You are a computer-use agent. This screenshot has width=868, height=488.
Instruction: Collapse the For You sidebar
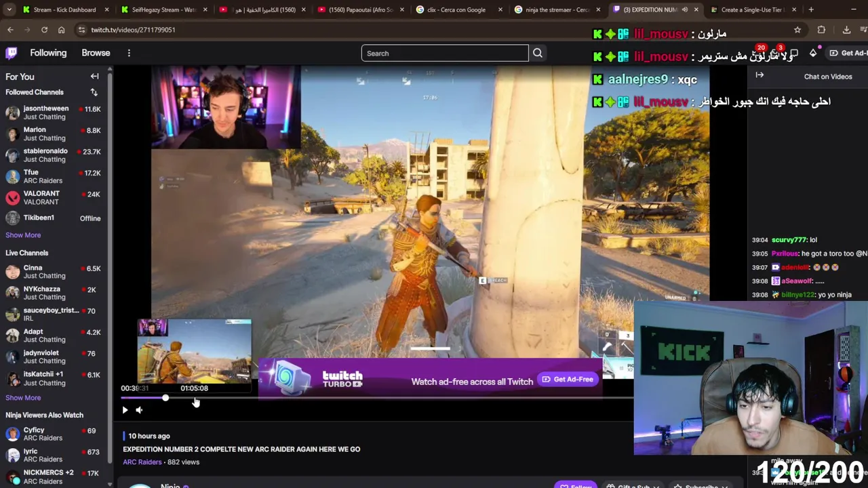95,77
